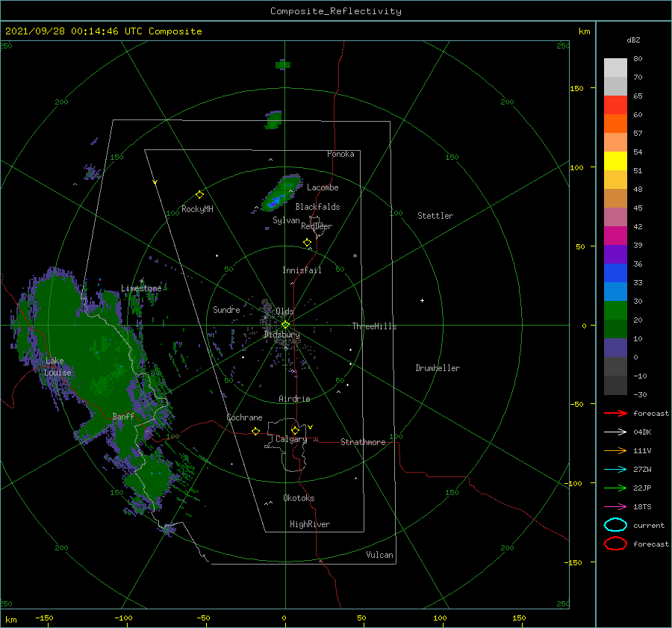This screenshot has width=672, height=628.
Task: Click the white plus marker north of Drumheller
Action: click(x=422, y=300)
